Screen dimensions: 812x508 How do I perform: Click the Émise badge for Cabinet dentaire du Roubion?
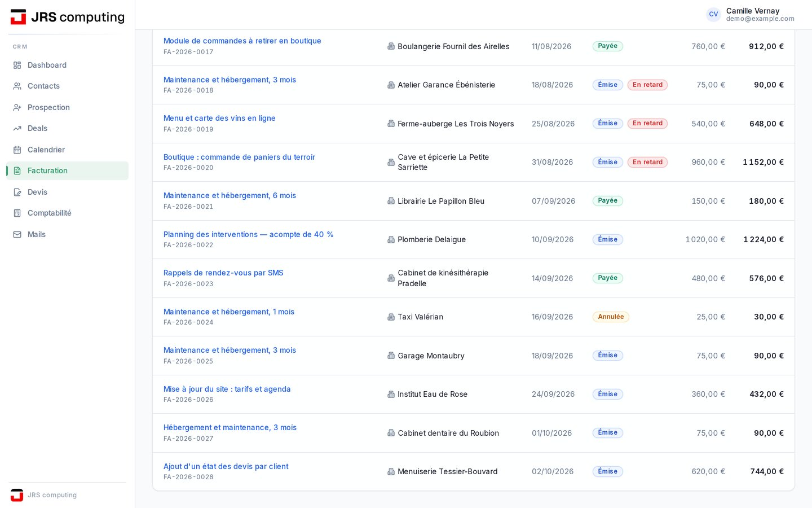pos(607,433)
